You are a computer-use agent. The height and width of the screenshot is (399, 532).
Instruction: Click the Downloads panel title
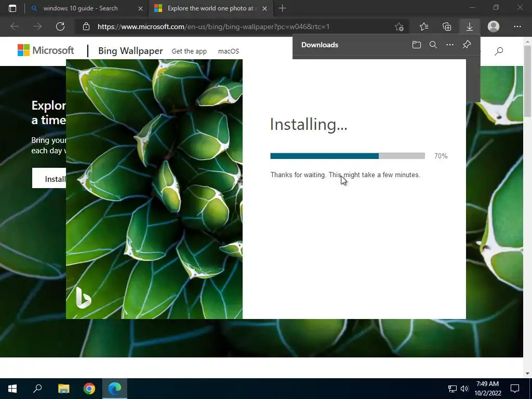click(320, 45)
